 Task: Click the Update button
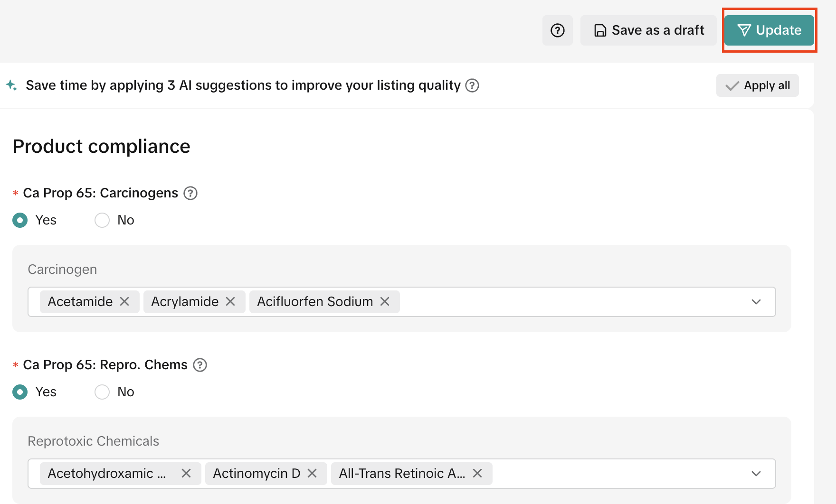click(x=769, y=30)
